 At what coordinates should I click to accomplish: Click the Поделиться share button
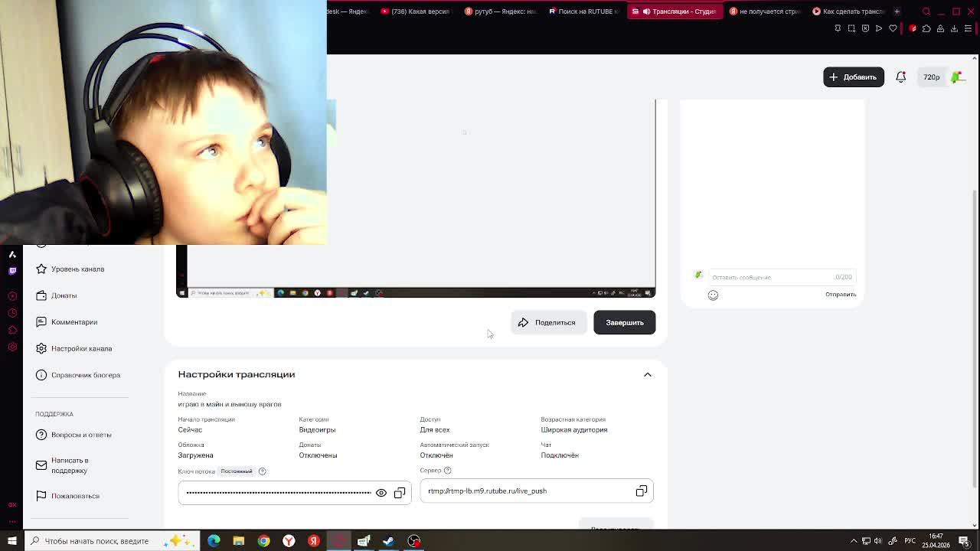coord(548,322)
